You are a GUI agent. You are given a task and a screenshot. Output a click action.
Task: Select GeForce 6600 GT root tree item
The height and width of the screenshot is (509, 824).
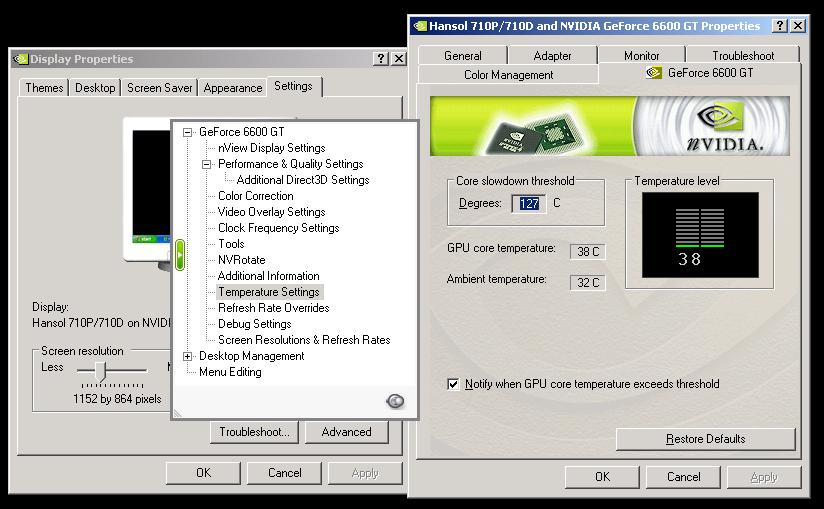242,132
